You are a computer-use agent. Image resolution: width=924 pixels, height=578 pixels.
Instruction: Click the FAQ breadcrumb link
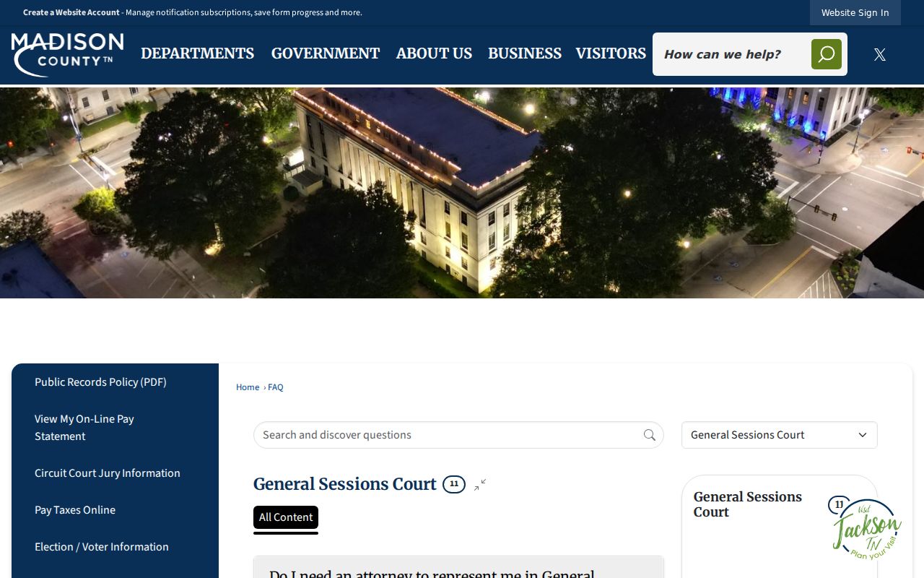pos(276,387)
